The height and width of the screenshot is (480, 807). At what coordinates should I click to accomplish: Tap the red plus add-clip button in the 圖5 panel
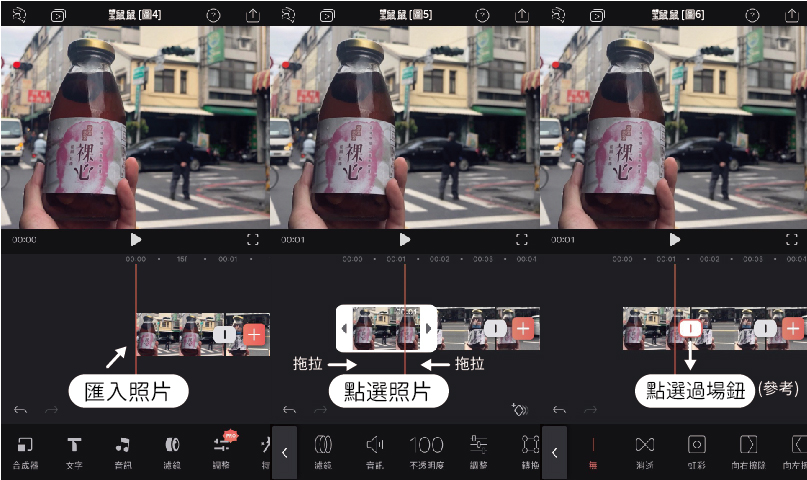pyautogui.click(x=523, y=328)
